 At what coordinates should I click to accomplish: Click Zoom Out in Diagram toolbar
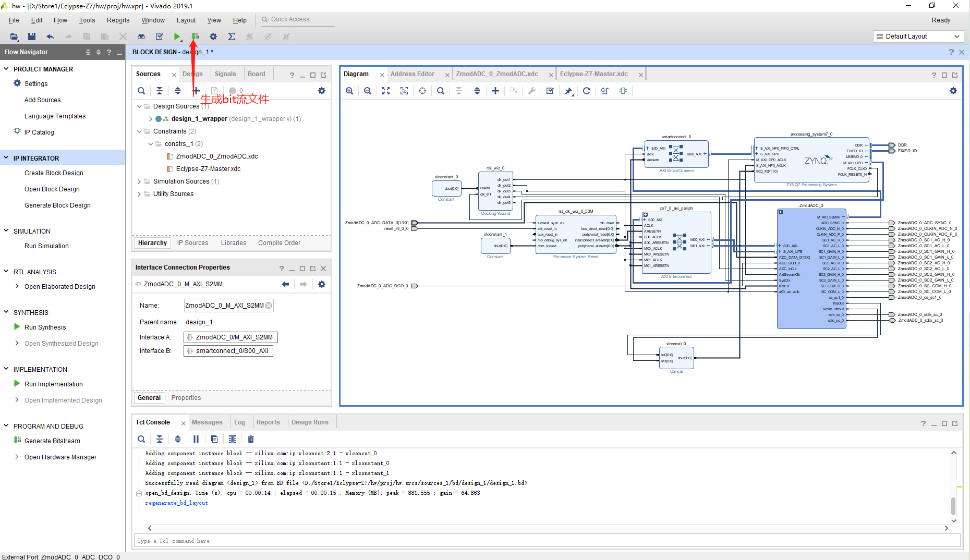click(x=368, y=91)
